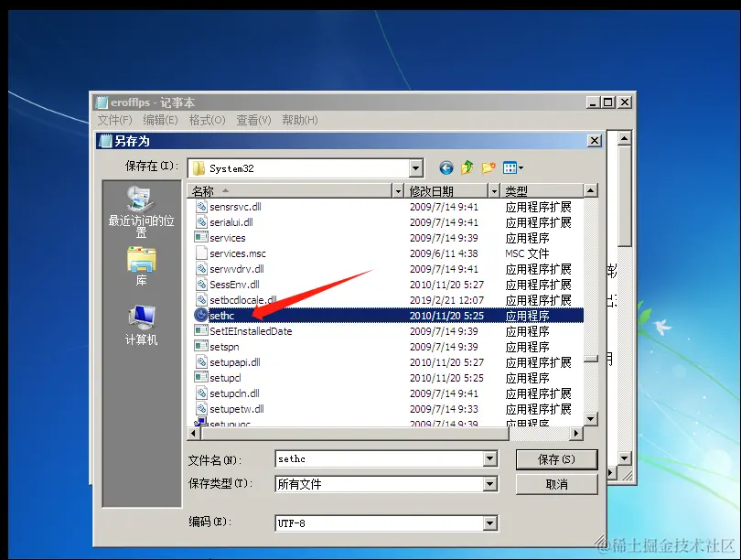
Task: Click the Create New Folder icon
Action: (488, 167)
